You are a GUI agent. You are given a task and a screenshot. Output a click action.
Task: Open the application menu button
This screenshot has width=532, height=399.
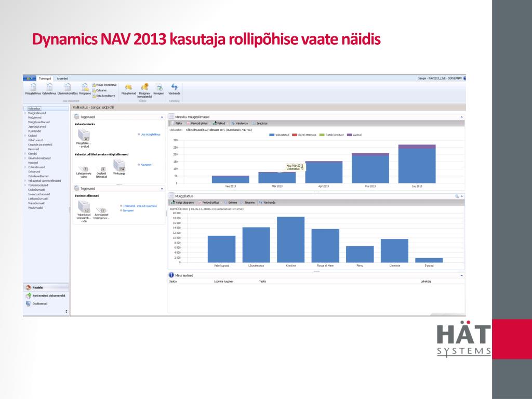coord(29,78)
